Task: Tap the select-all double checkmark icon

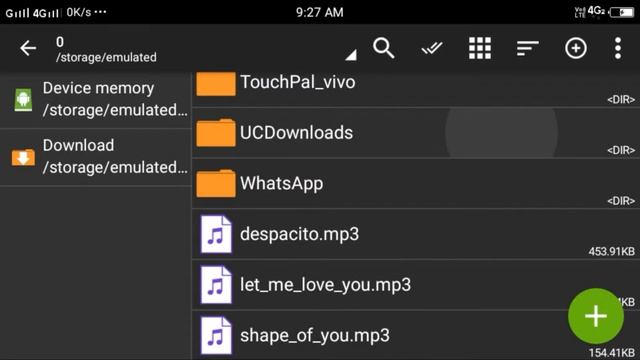Action: [x=431, y=49]
